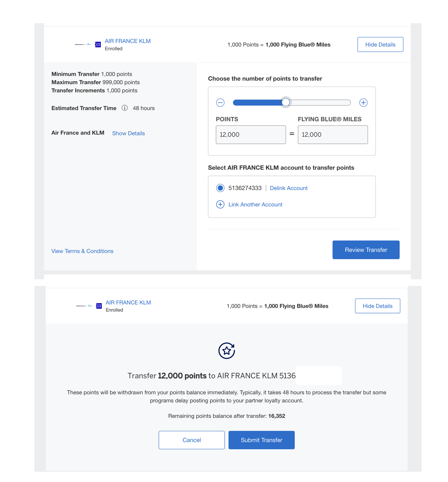This screenshot has height=482, width=448.
Task: Click Delink Account for account 5136274333
Action: (288, 188)
